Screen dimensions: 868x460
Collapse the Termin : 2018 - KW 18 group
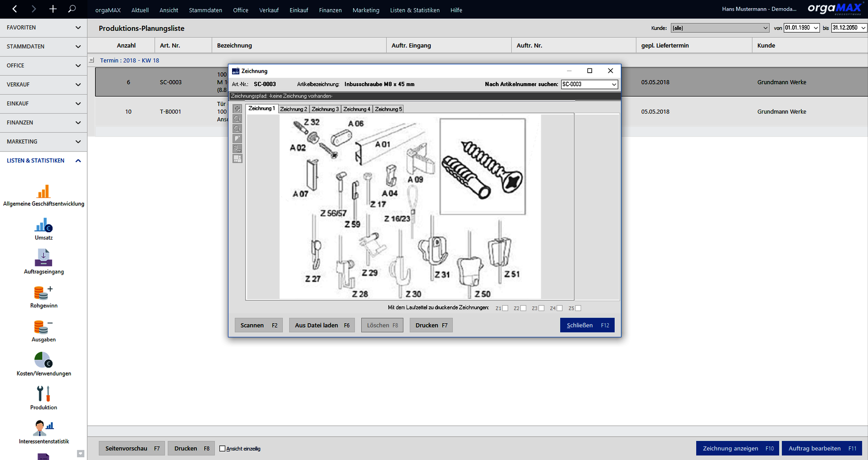tap(91, 60)
